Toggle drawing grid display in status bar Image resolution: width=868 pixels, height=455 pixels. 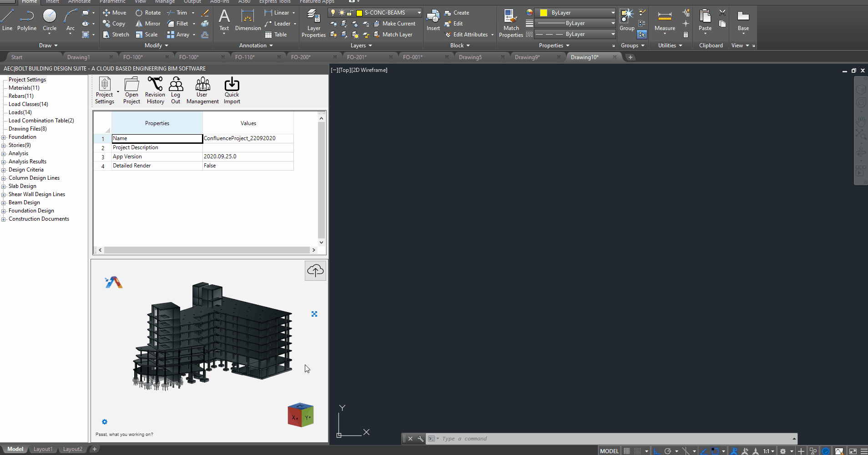click(x=627, y=451)
